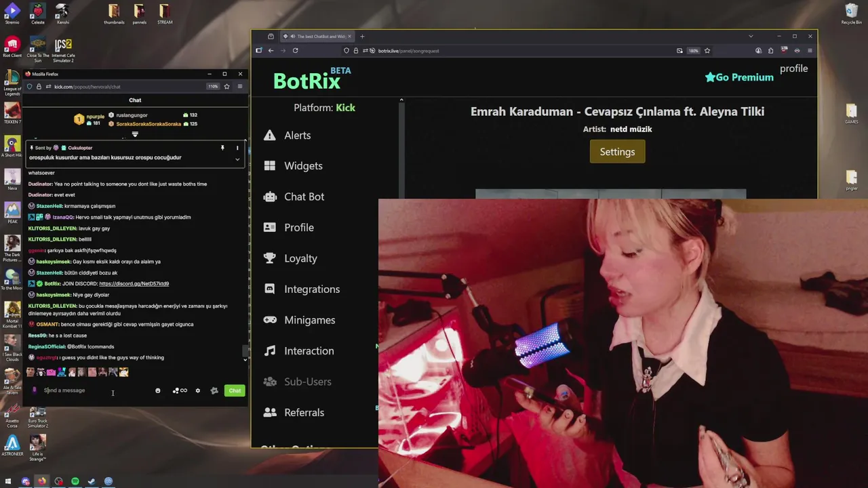Open the Riot Client shortcut
Screen dimensions: 868x488
12,47
